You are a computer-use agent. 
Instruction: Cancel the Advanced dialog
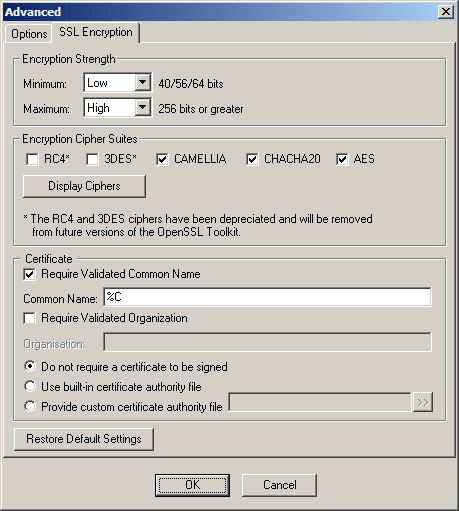click(x=279, y=485)
